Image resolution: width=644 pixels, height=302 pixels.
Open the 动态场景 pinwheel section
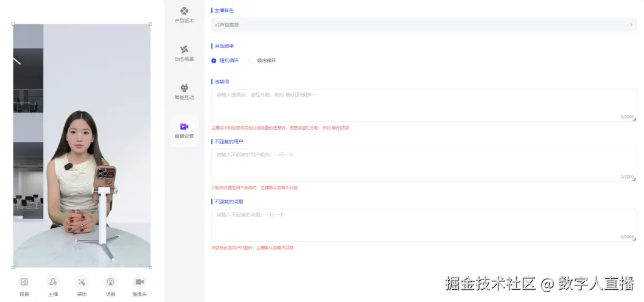[x=184, y=54]
